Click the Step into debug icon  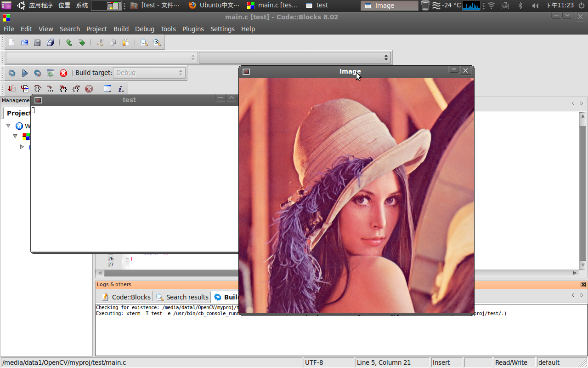click(x=63, y=89)
